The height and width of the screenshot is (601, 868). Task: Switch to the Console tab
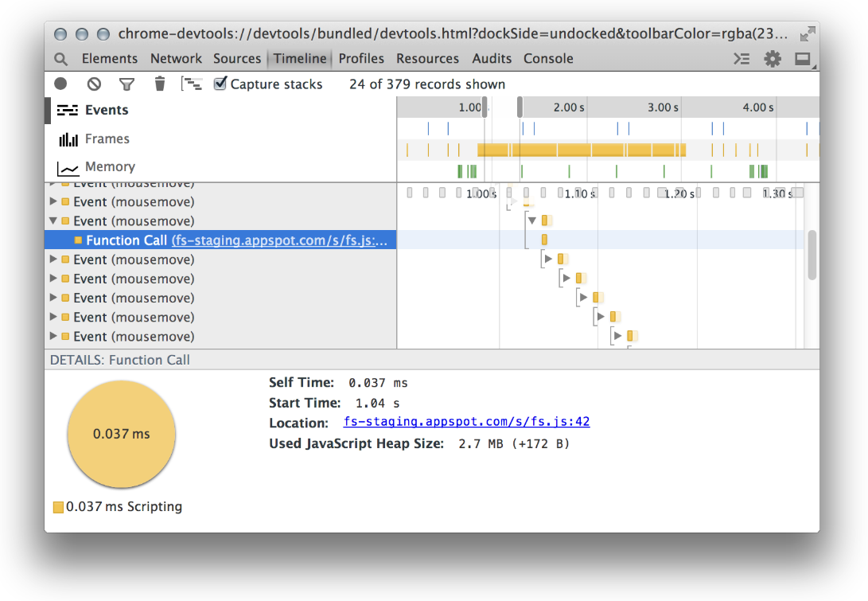[549, 58]
